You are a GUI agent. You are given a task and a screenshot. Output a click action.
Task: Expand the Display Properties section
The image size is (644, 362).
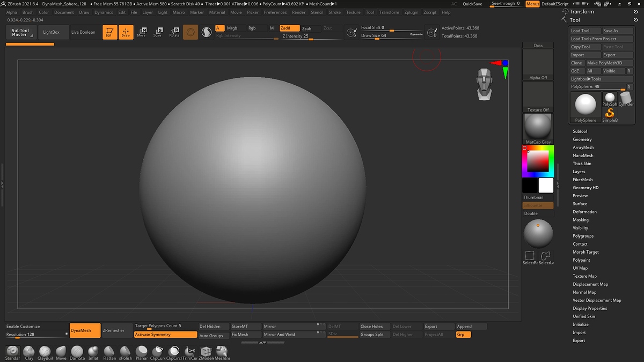coord(590,308)
